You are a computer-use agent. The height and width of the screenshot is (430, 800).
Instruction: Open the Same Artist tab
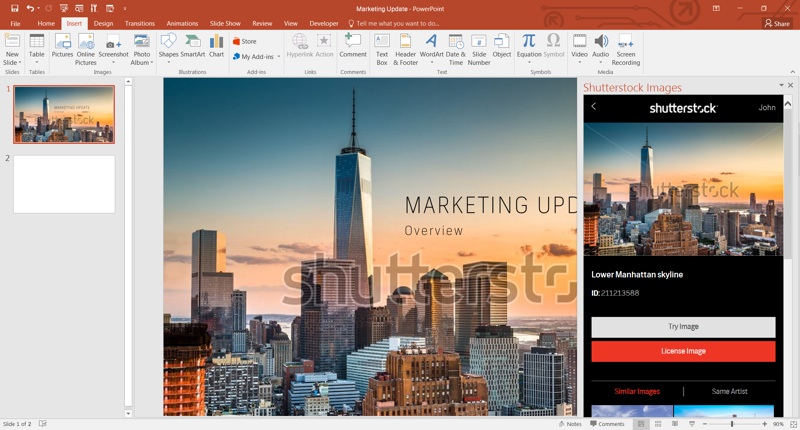coord(729,392)
